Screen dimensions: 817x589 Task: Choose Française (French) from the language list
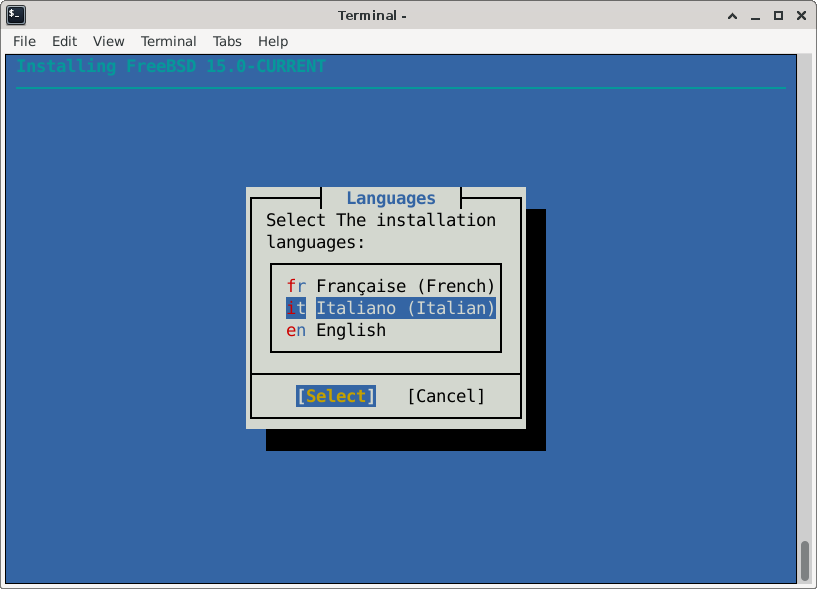click(390, 286)
